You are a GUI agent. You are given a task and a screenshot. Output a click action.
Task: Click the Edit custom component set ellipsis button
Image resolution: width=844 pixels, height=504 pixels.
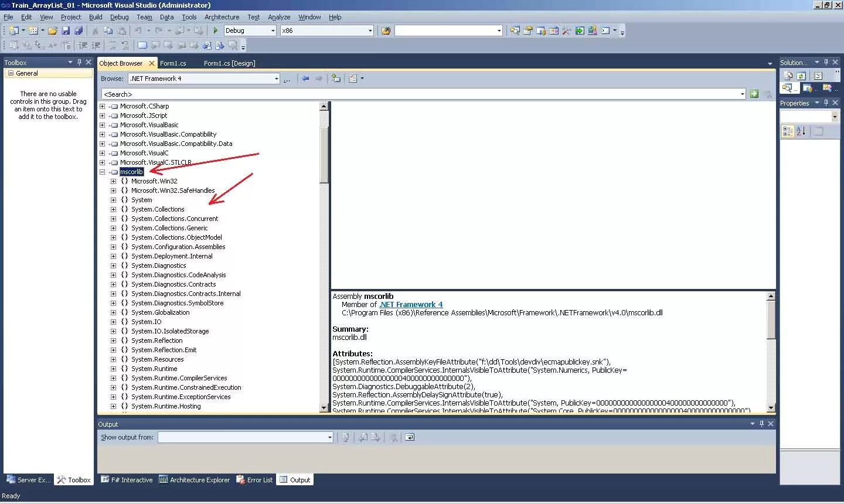[x=287, y=79]
